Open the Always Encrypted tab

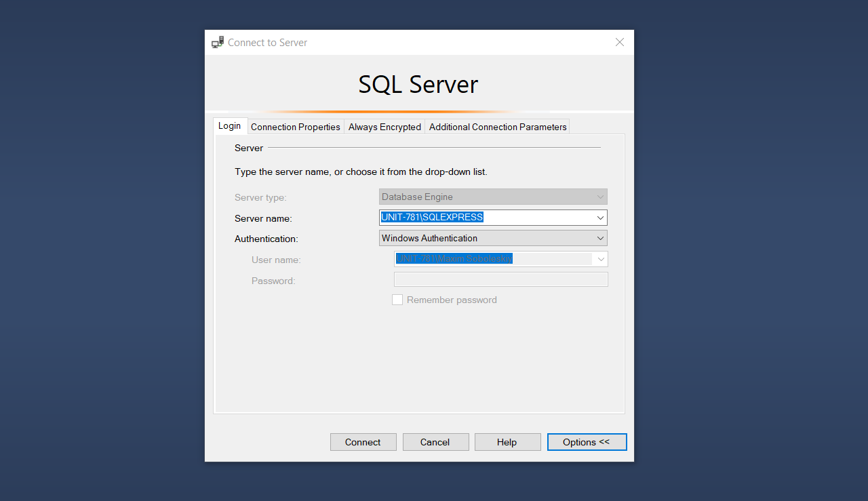coord(384,127)
